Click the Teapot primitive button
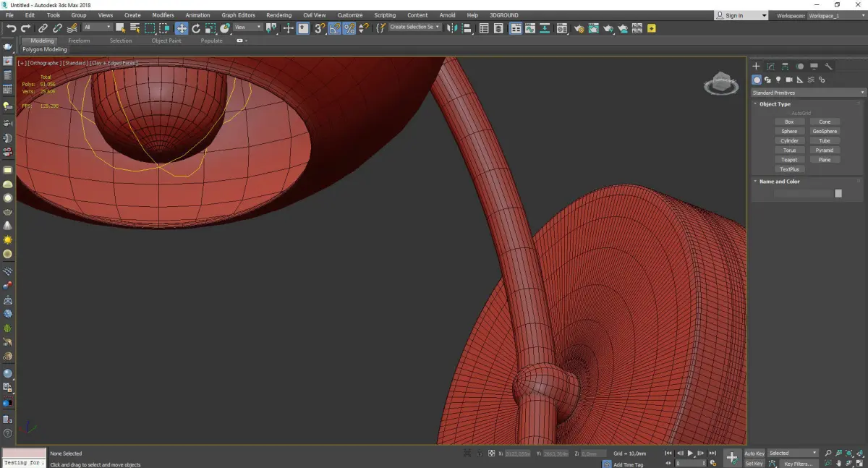Screen dimensions: 868x468 tap(789, 160)
